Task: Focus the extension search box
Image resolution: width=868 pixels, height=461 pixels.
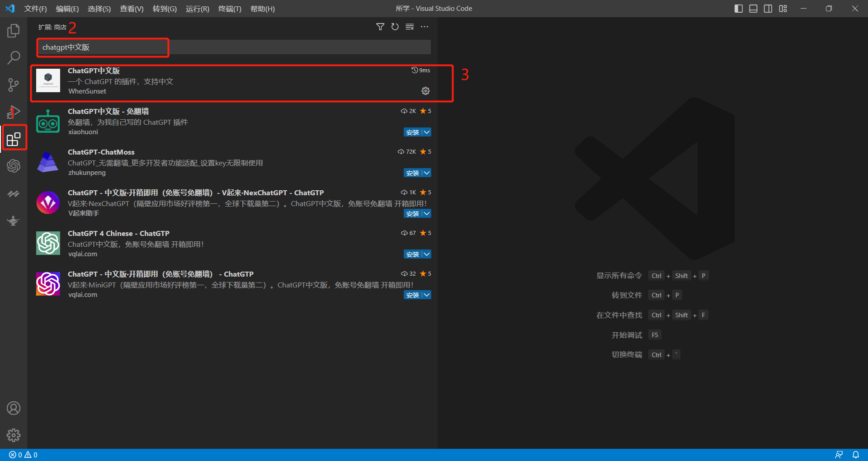Action: pos(234,47)
